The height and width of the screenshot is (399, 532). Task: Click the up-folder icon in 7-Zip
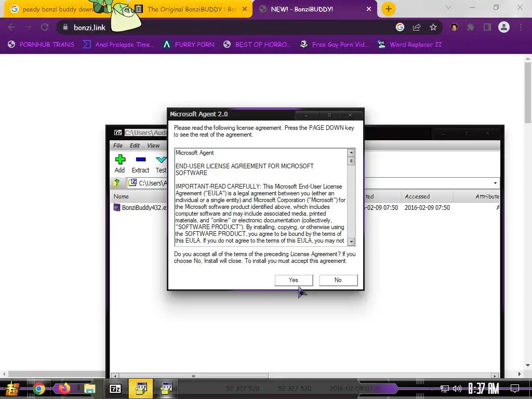coord(116,183)
